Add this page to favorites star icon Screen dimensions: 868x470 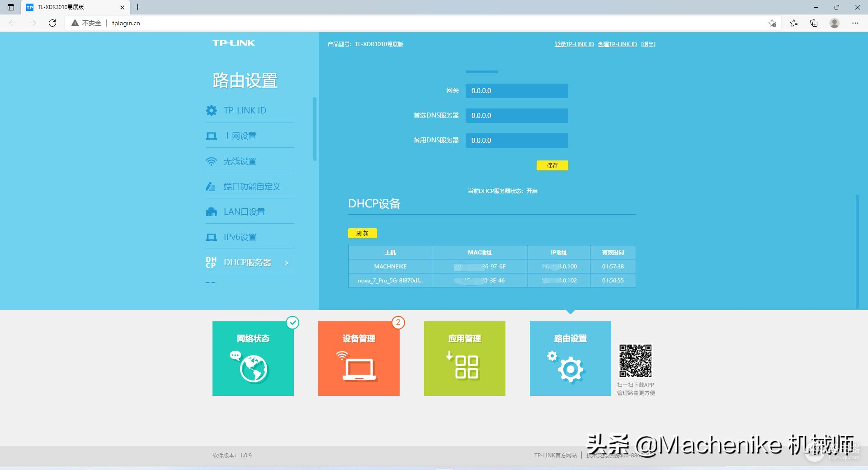[x=772, y=23]
